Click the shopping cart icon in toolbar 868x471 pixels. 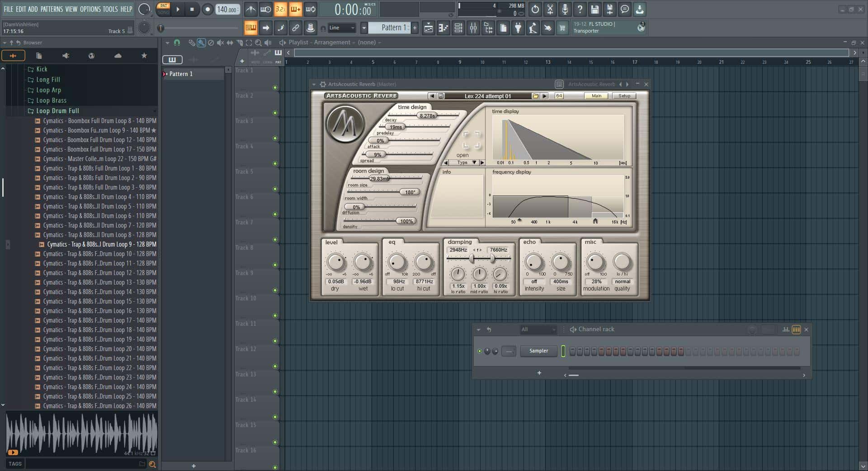coord(562,28)
